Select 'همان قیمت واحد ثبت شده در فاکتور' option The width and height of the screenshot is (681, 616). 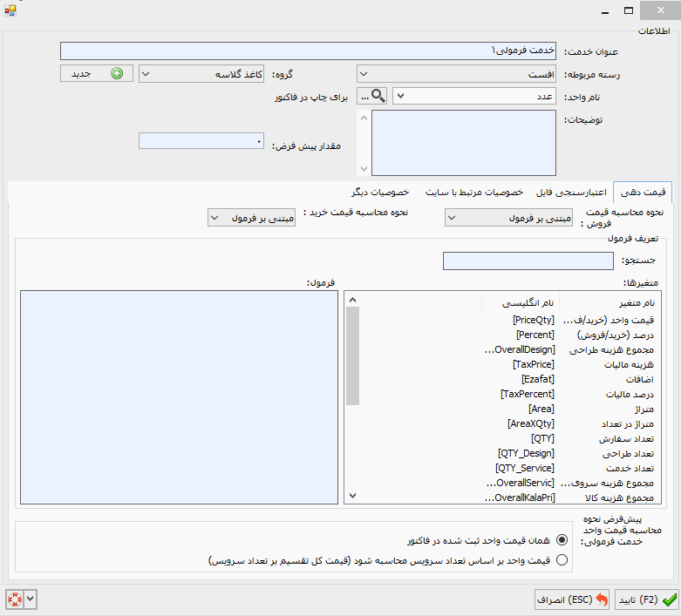[561, 540]
